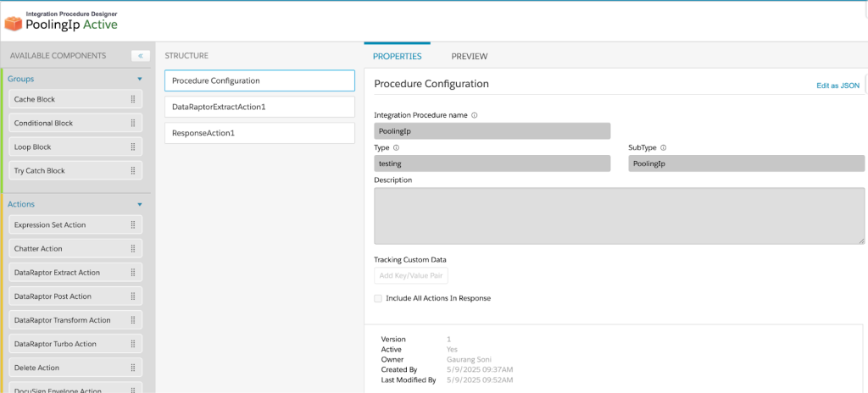The image size is (868, 393).
Task: Select the DataRaptor Extract Action component
Action: pyautogui.click(x=75, y=273)
